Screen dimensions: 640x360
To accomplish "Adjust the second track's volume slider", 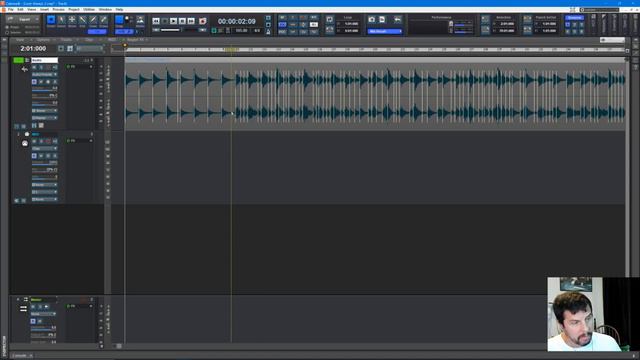I will [44, 162].
